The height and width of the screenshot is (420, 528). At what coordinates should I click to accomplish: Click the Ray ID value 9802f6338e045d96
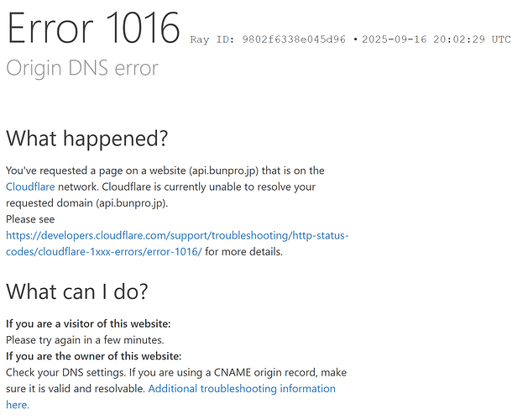[x=288, y=39]
